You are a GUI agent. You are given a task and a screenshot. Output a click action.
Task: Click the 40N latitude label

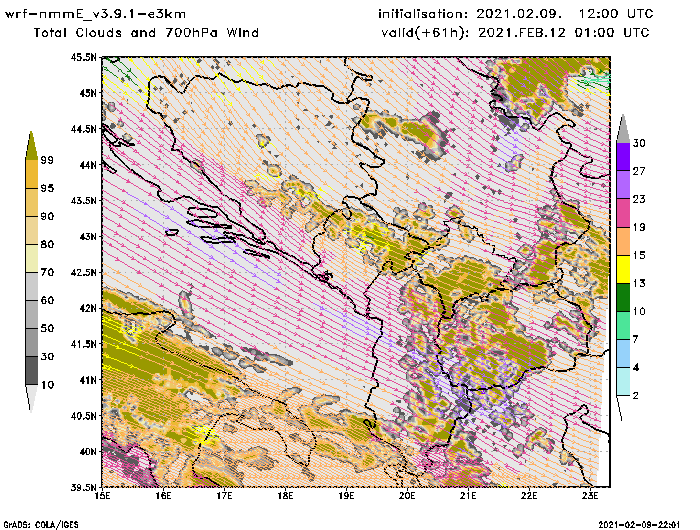88,451
